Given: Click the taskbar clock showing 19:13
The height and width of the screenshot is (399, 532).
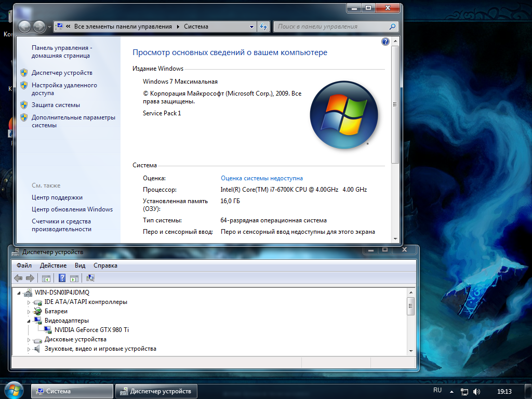Looking at the screenshot, I should click(x=504, y=392).
